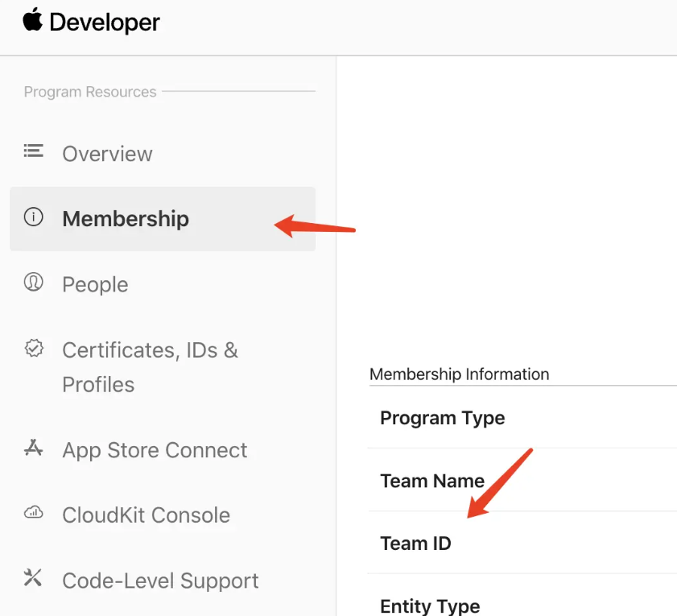The image size is (677, 616).
Task: Click the Membership info icon
Action: pyautogui.click(x=33, y=217)
